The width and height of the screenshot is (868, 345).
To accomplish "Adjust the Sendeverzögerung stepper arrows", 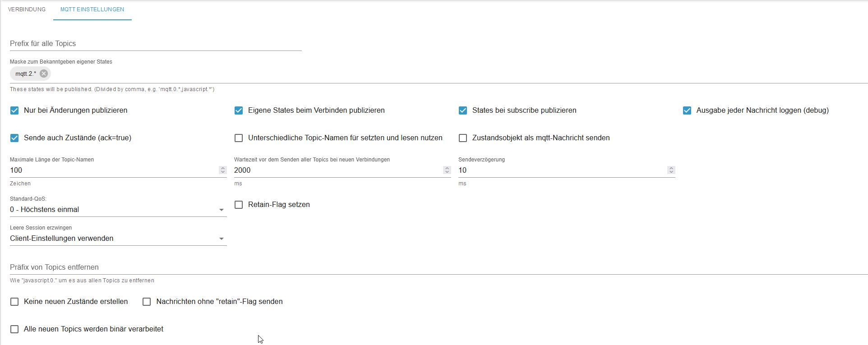I will tap(671, 170).
